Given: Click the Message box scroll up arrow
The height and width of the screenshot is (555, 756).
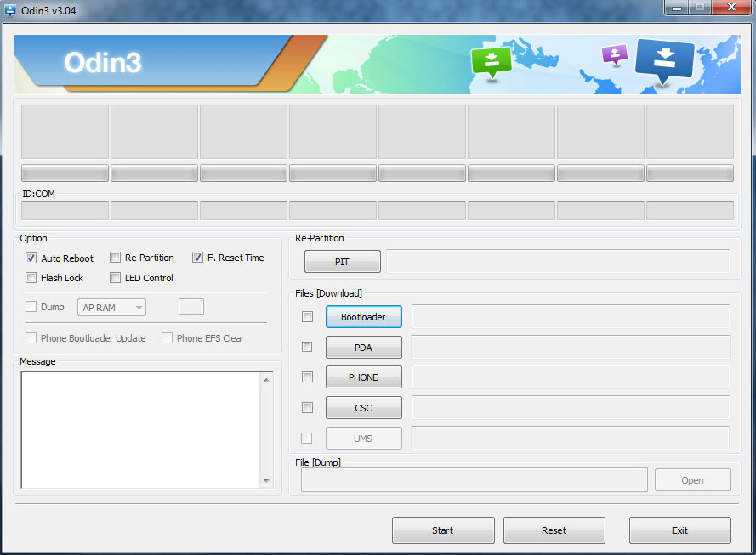Looking at the screenshot, I should [x=266, y=380].
